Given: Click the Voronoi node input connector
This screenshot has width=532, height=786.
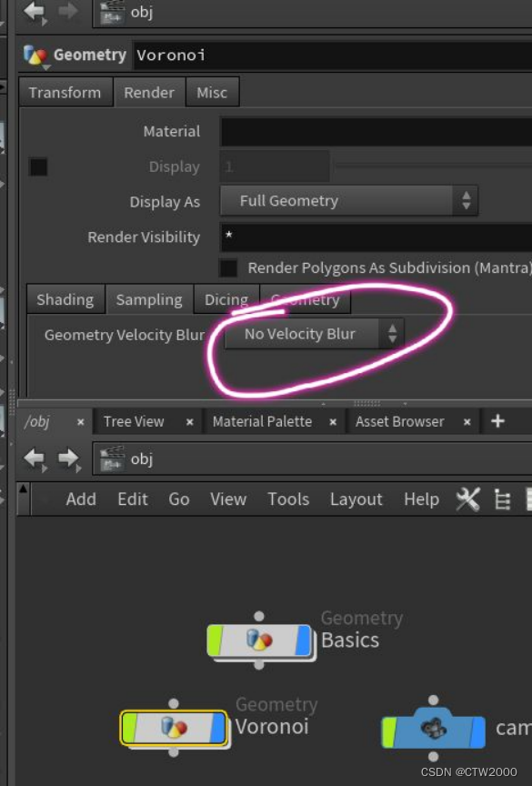Looking at the screenshot, I should pyautogui.click(x=174, y=703).
